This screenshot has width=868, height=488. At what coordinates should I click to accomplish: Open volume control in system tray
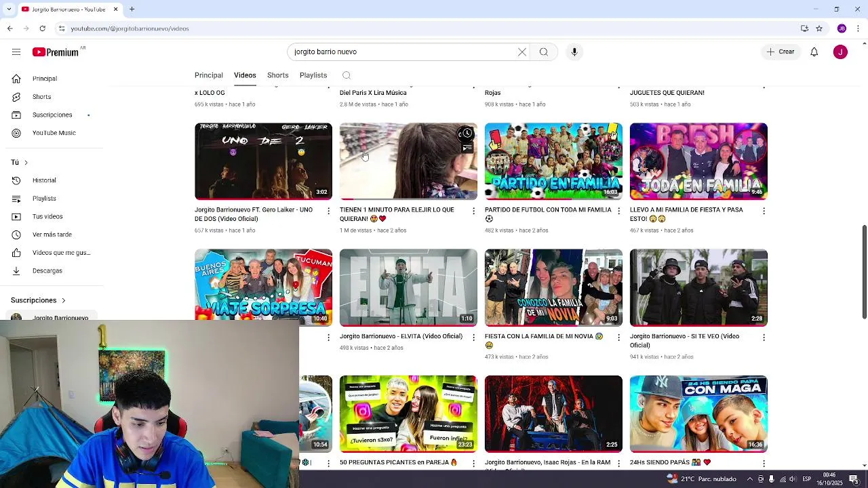pyautogui.click(x=793, y=479)
